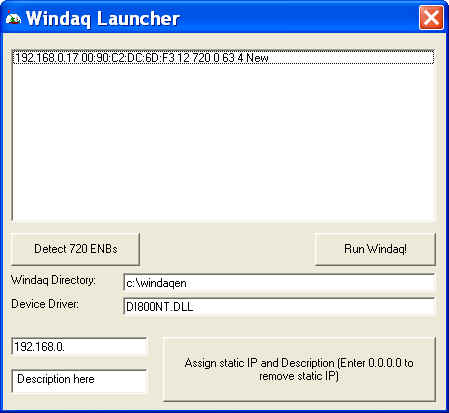
Task: Start a scan with Detect 720 ENBs
Action: [x=76, y=249]
